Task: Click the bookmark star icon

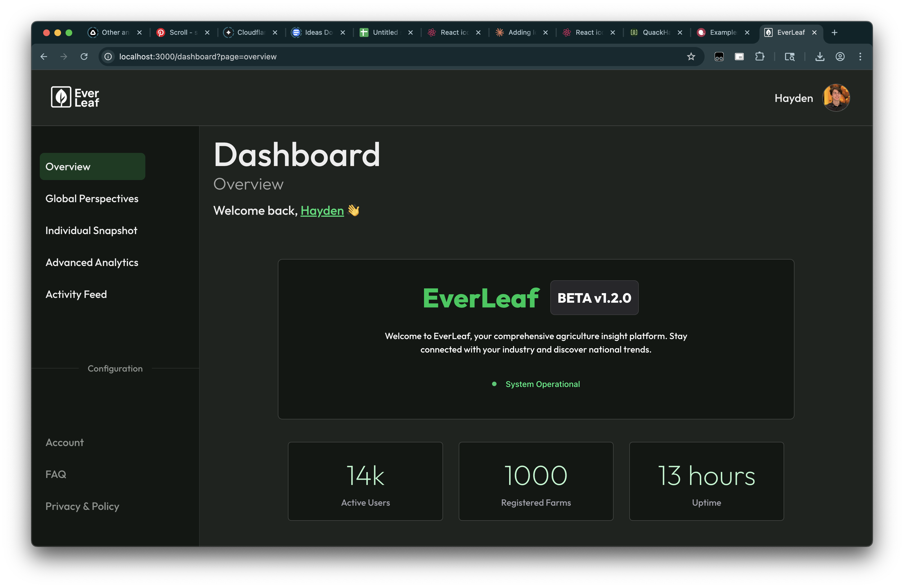Action: (691, 57)
